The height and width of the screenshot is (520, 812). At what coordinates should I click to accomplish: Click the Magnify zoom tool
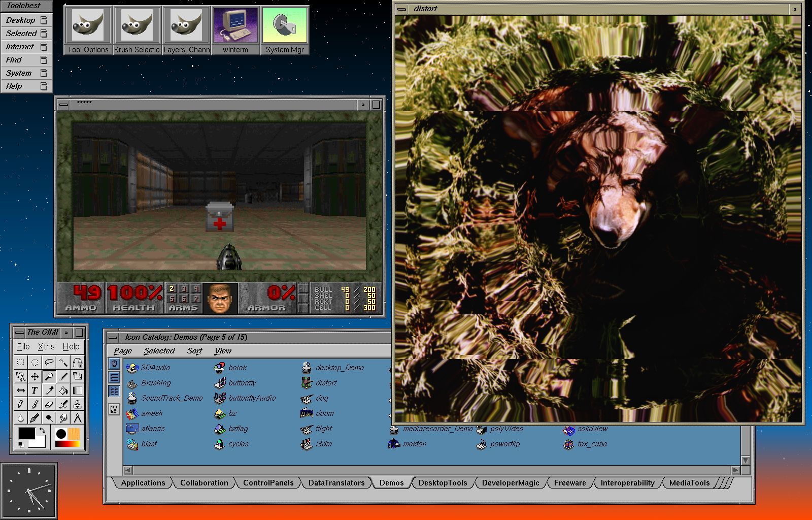(49, 376)
